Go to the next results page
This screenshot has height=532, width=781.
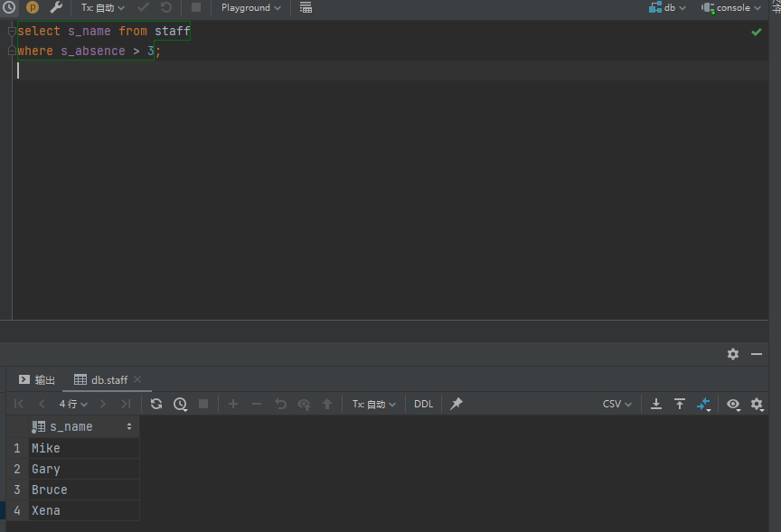click(103, 404)
